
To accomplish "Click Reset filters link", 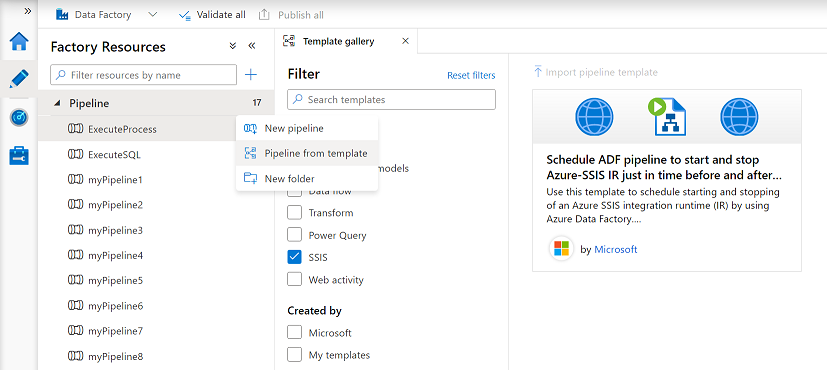I will point(471,75).
